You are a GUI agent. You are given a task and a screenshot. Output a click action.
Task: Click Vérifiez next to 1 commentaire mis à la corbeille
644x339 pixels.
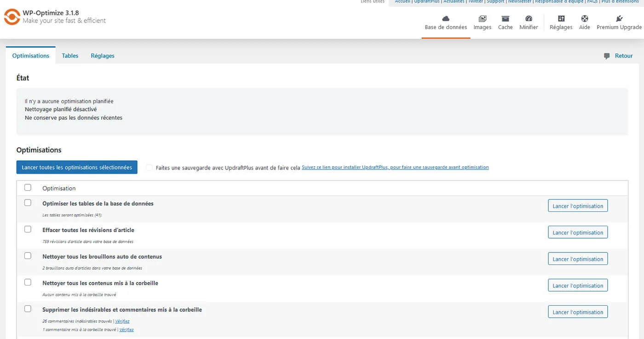click(x=126, y=330)
